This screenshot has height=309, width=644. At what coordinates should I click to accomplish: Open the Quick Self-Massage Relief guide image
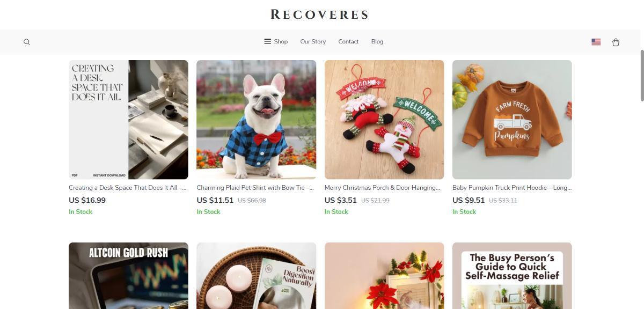[x=512, y=276]
